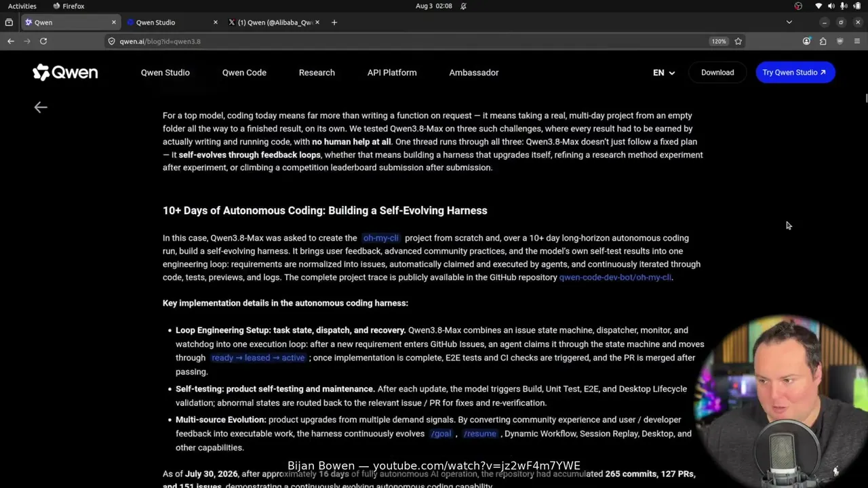Close the Qwen Studio tab
This screenshot has width=868, height=488.
point(216,22)
